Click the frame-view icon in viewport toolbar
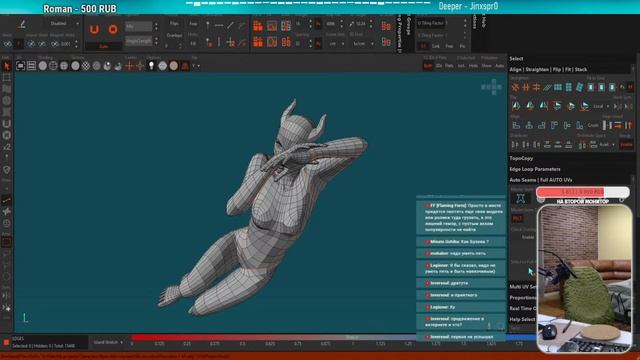Viewport: 640px width, 360px height. [20, 66]
